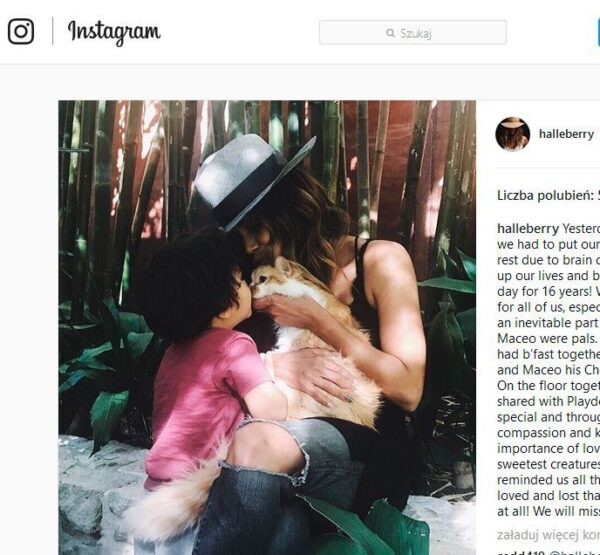This screenshot has height=555, width=600.
Task: View the Liczba polubień likes count
Action: [548, 196]
